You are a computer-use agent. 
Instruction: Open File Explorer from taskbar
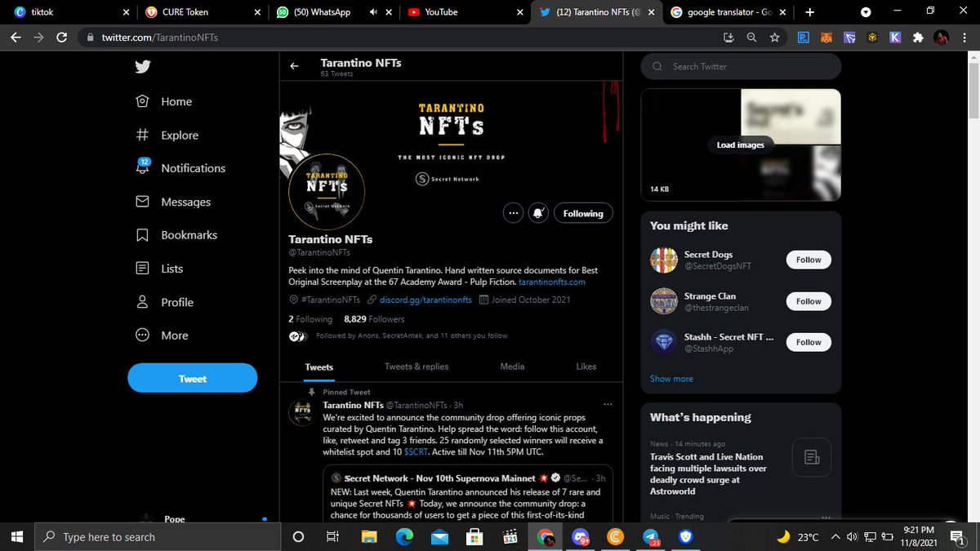pos(370,537)
